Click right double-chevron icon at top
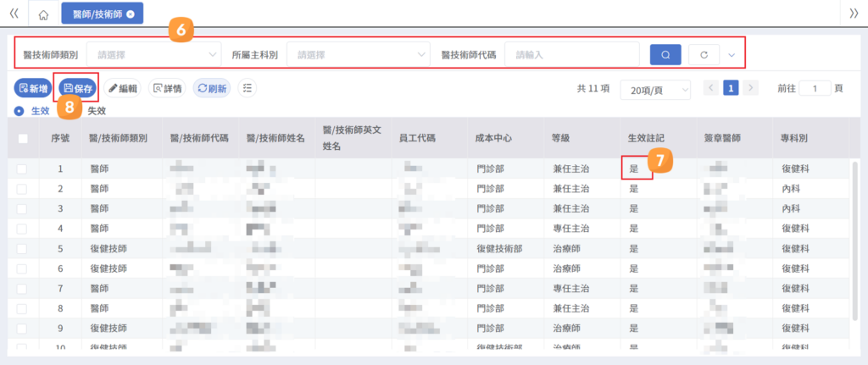The image size is (868, 365). [x=854, y=14]
